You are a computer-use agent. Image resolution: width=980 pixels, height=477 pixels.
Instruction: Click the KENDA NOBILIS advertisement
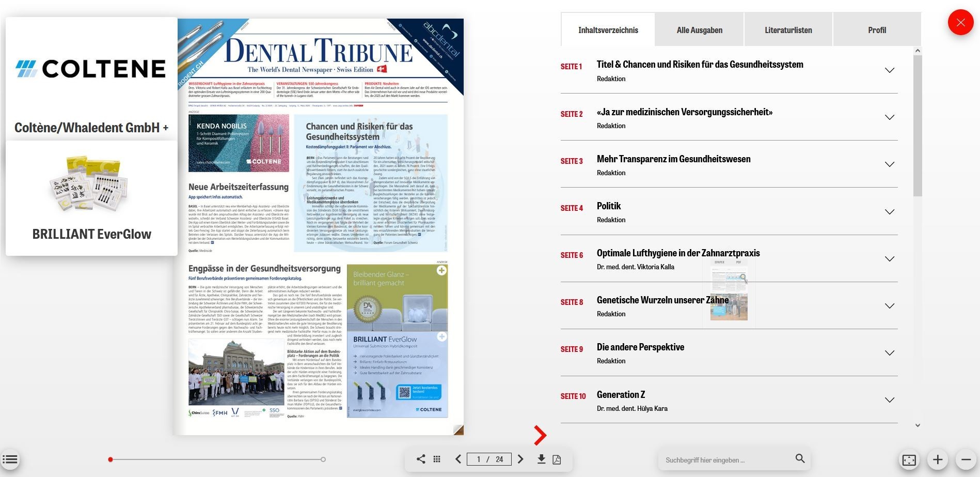click(x=239, y=143)
